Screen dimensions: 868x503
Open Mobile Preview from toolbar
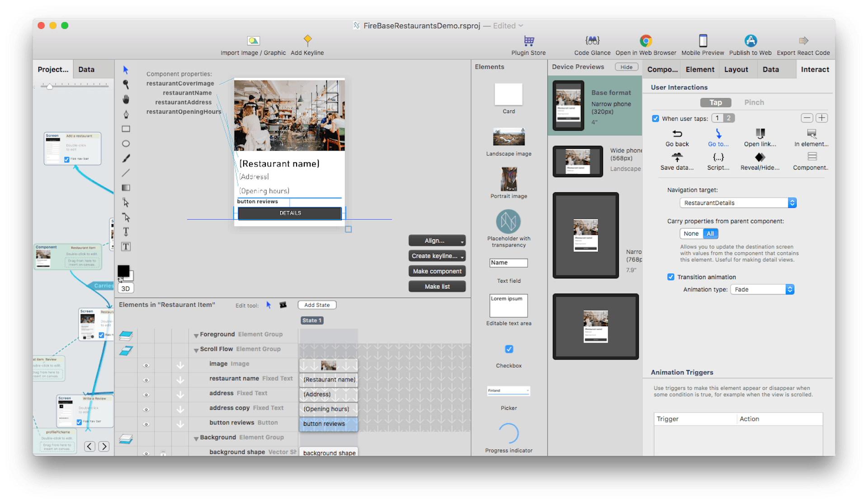tap(703, 41)
